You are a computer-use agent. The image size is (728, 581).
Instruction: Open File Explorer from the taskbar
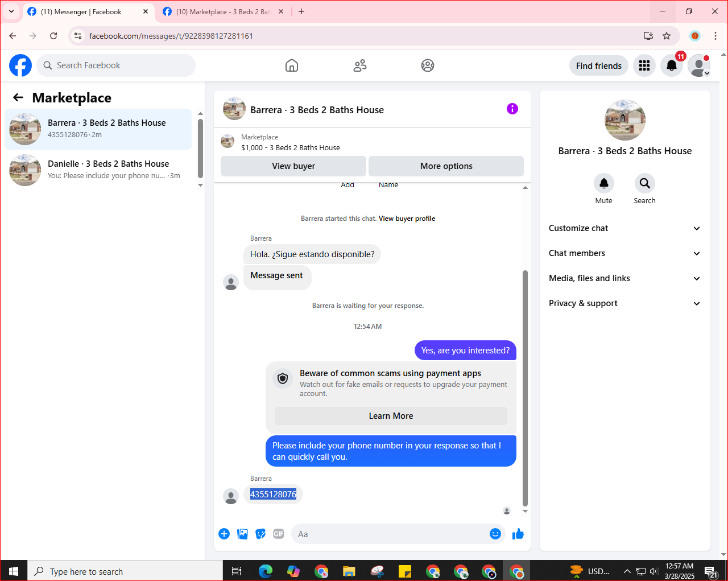click(349, 571)
